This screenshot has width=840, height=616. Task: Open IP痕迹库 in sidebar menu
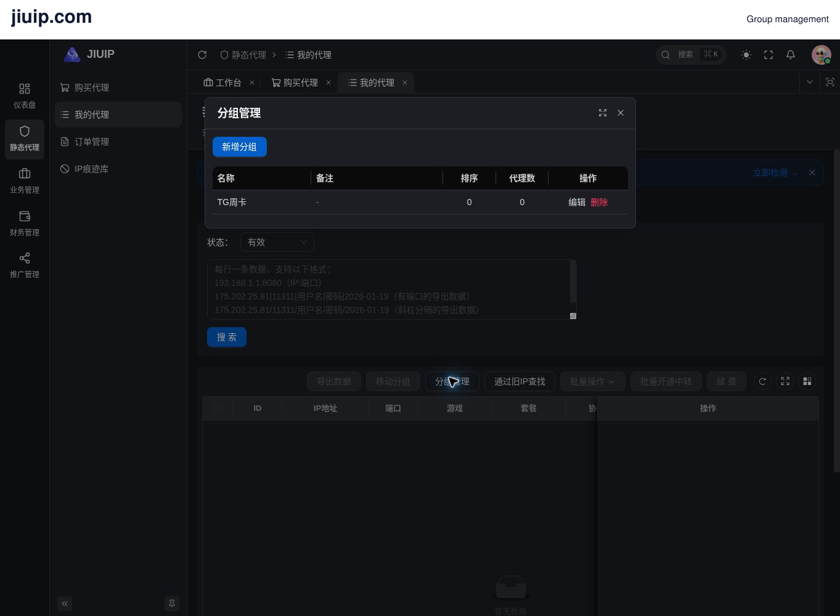(118, 169)
